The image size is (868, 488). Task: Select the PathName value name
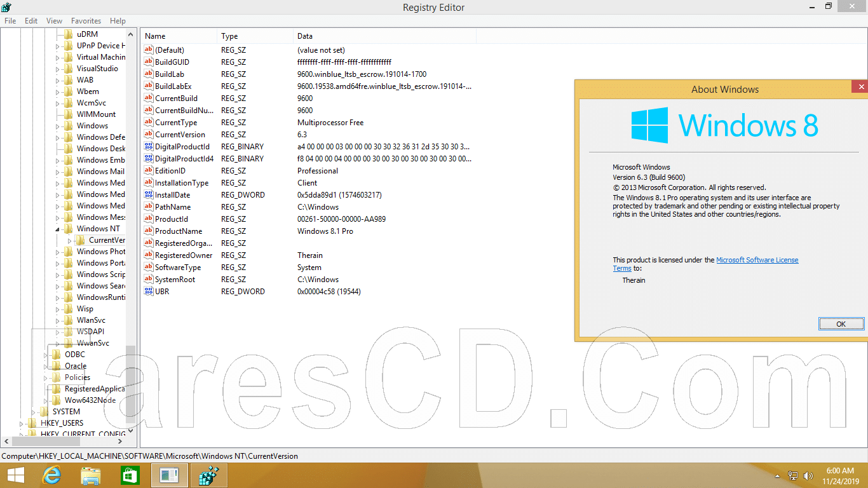pos(173,207)
